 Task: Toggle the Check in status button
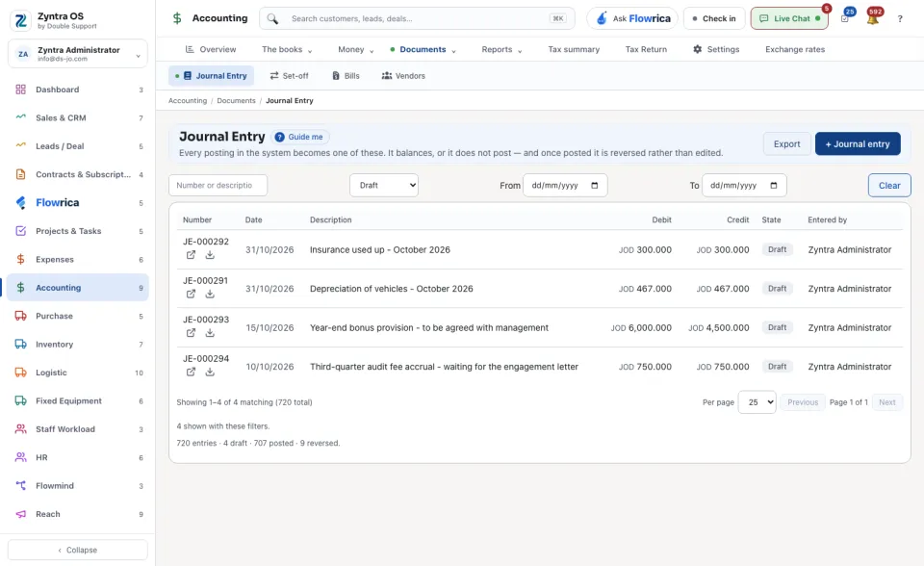pos(713,18)
